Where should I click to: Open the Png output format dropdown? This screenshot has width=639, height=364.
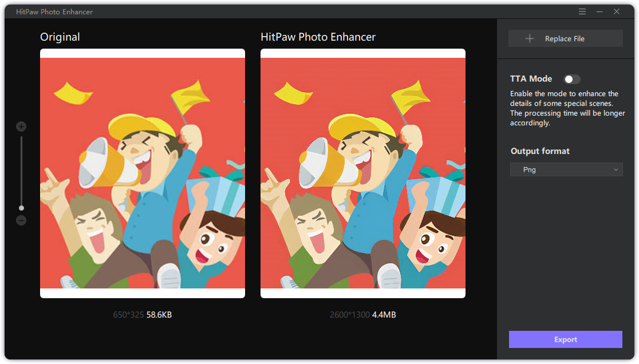pos(566,169)
